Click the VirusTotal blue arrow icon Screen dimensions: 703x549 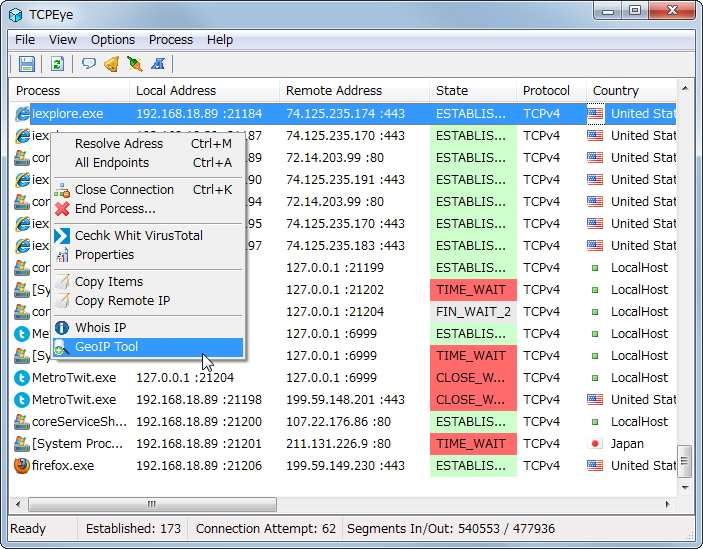62,236
